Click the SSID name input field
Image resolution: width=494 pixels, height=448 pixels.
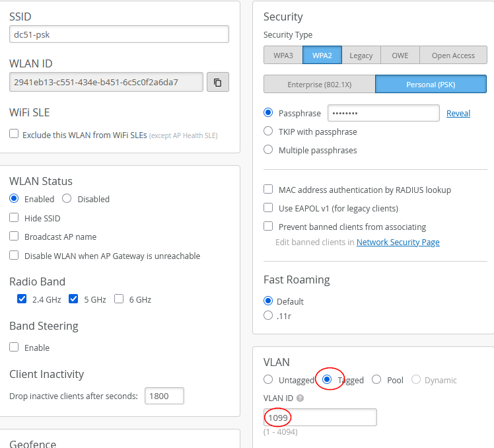(119, 34)
